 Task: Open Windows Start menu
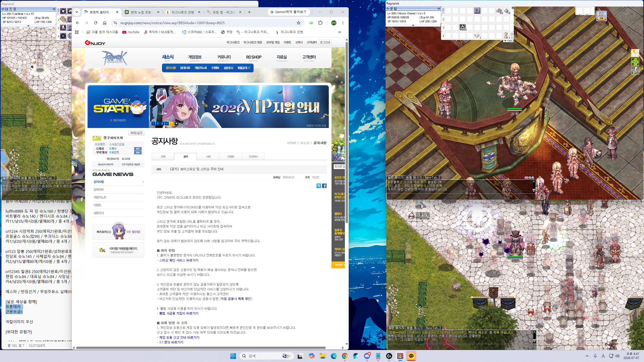[x=233, y=356]
